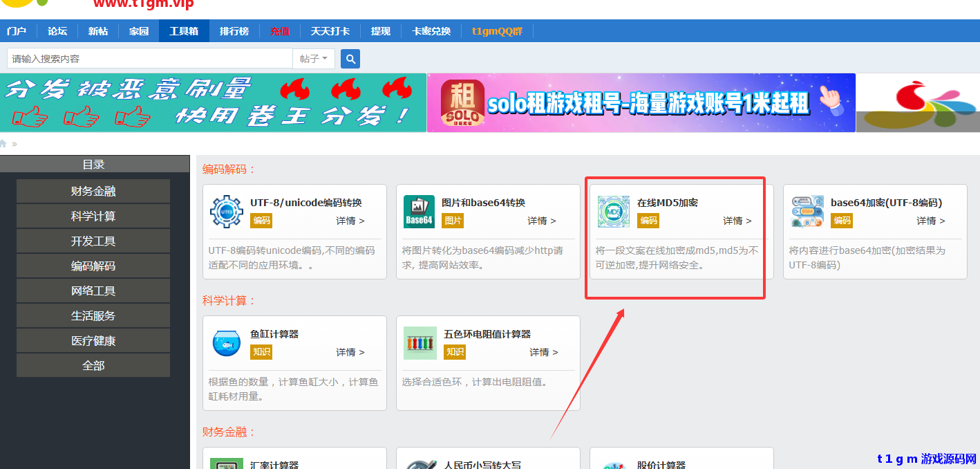Screen dimensions: 980x469
Task: Click the search input field
Action: click(x=149, y=59)
